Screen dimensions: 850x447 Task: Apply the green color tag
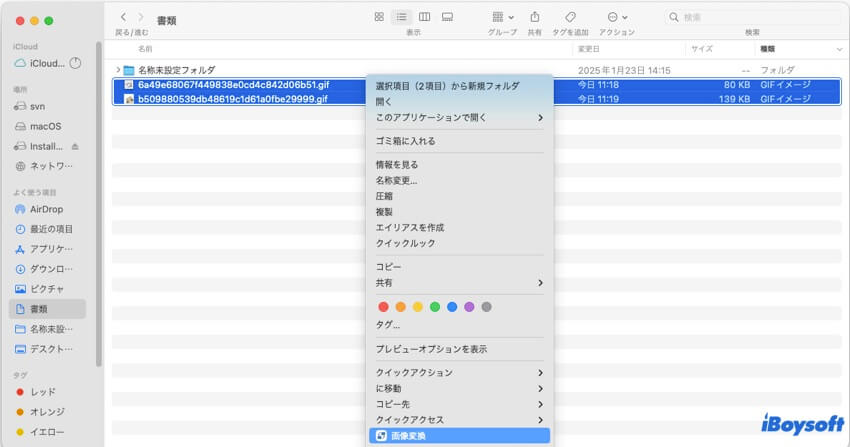click(435, 307)
